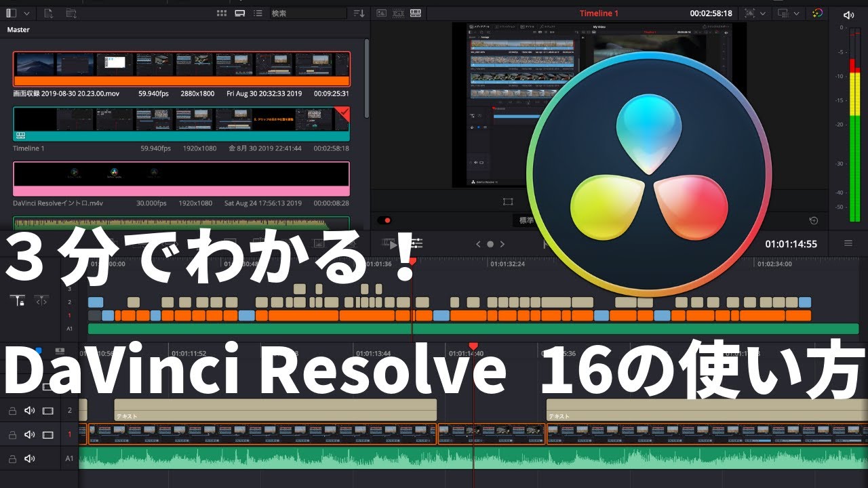Click the viewer fit-to-window icon
The image size is (868, 488).
(749, 13)
